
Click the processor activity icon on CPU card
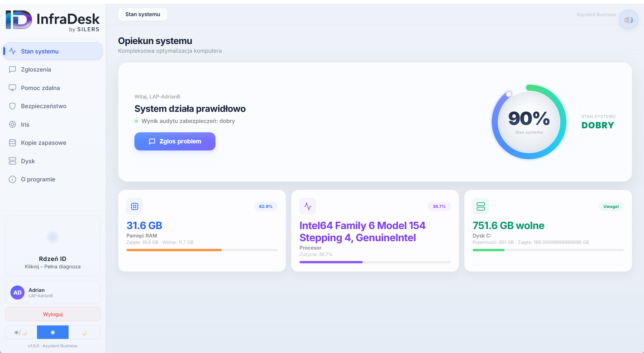(x=308, y=206)
